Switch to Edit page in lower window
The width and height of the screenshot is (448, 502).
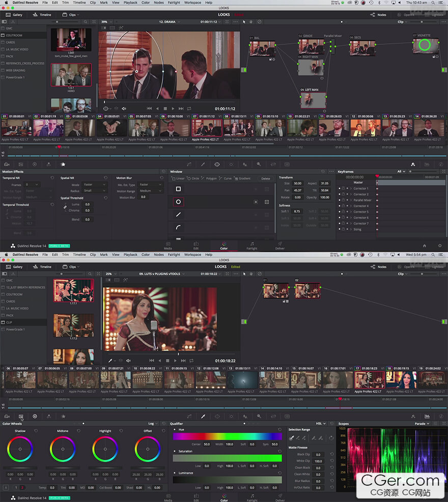196,497
